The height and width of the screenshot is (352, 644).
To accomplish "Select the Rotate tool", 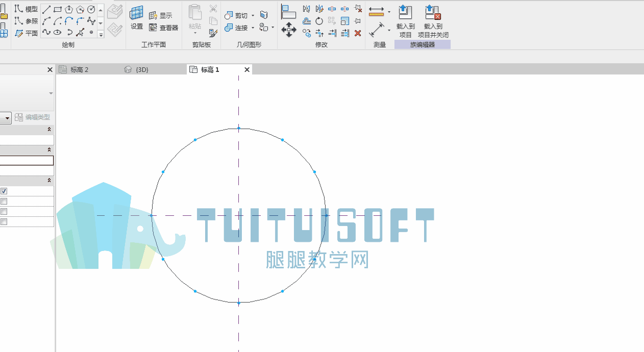I will [x=319, y=21].
